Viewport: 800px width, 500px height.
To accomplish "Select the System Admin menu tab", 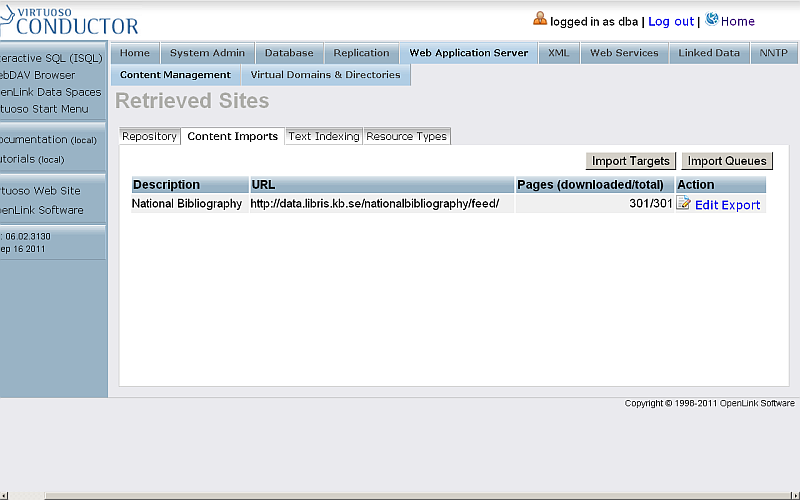I will point(207,53).
